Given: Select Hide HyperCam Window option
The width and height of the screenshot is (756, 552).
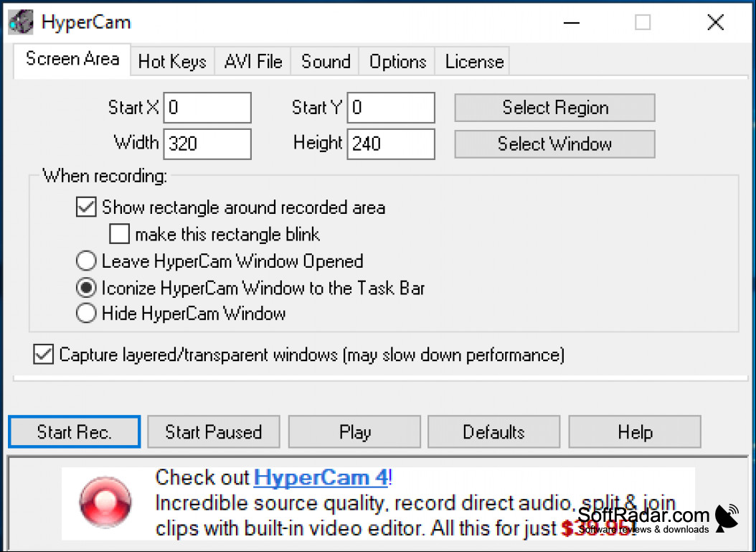Looking at the screenshot, I should pos(86,313).
